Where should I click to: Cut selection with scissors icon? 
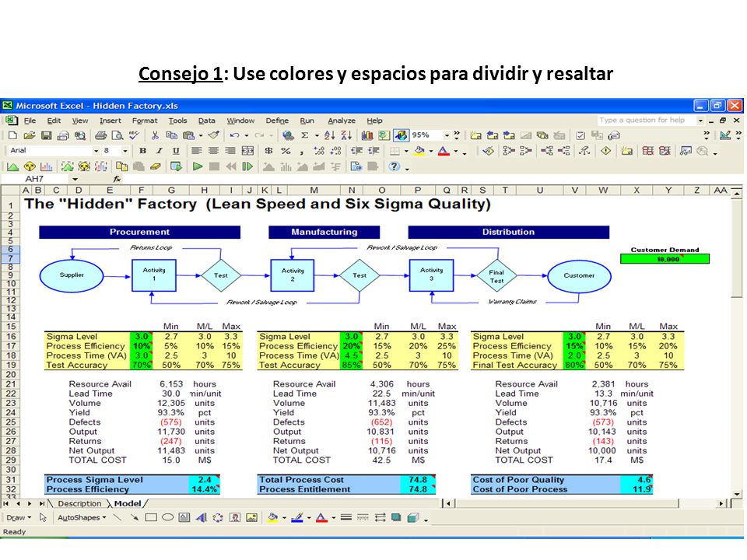(x=155, y=135)
